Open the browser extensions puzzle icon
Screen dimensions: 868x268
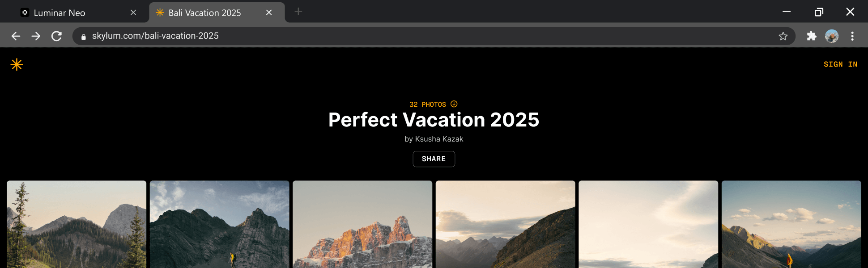tap(812, 36)
